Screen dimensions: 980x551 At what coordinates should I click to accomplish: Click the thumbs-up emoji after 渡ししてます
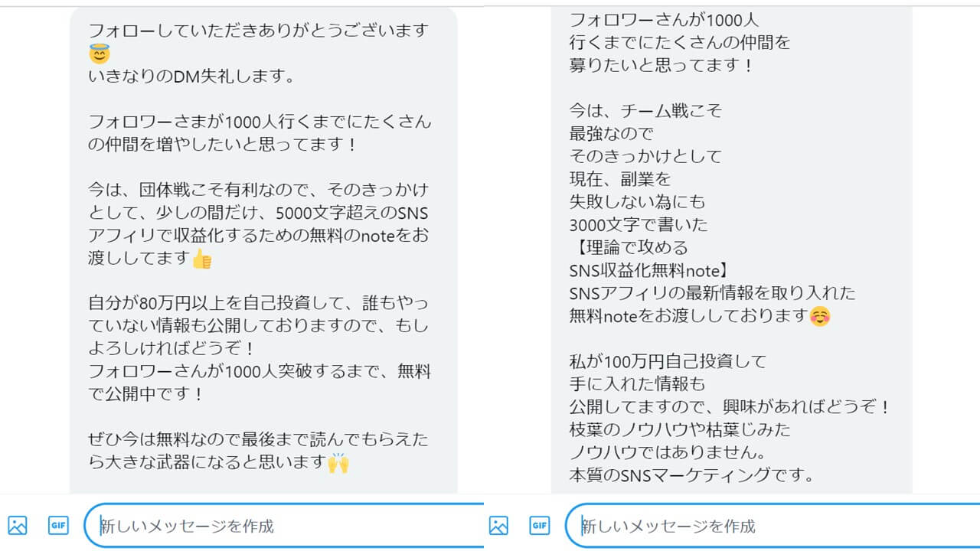pos(202,259)
